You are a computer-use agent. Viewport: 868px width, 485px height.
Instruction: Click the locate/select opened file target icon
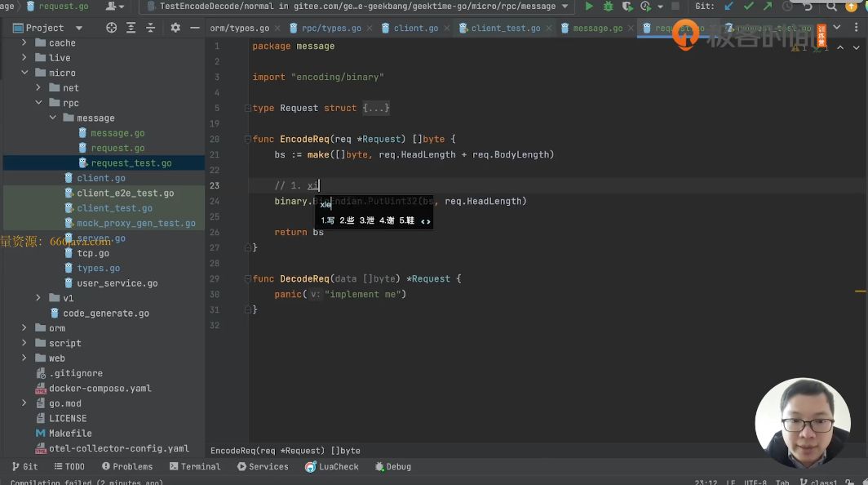112,28
